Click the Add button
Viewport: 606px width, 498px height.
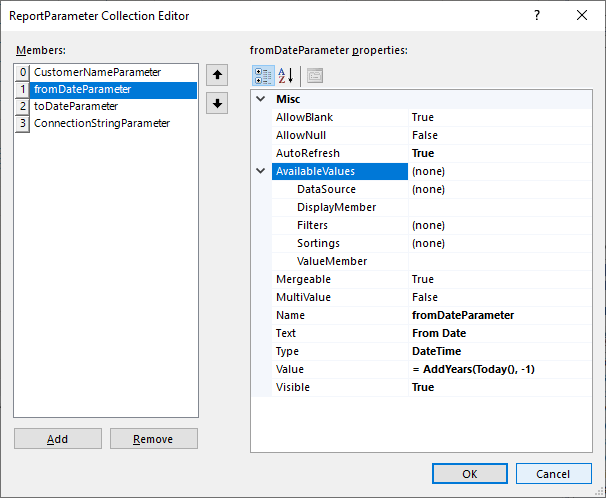click(x=57, y=439)
